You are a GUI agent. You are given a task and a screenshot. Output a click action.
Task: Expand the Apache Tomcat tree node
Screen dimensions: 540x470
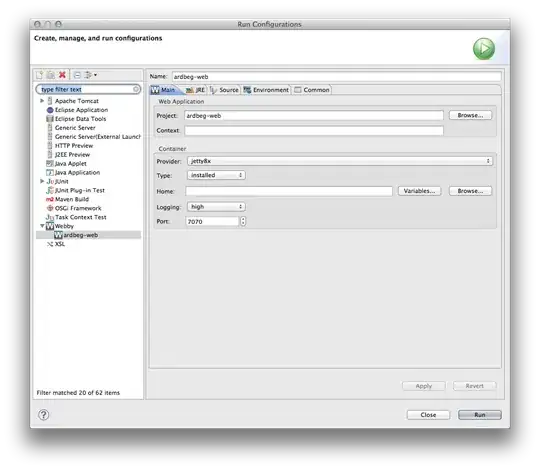tap(42, 101)
